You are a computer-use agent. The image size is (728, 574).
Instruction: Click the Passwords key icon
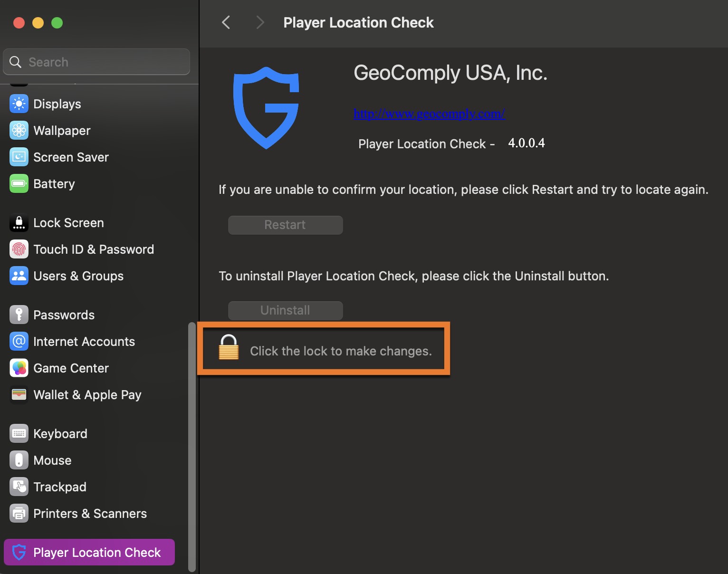19,315
